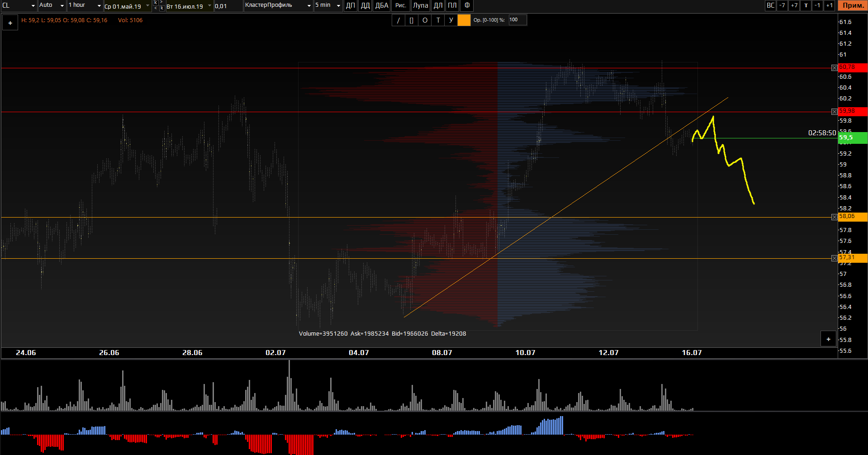Viewport: 868px width, 455px height.
Task: Select the ellipse drawing tool
Action: 424,20
